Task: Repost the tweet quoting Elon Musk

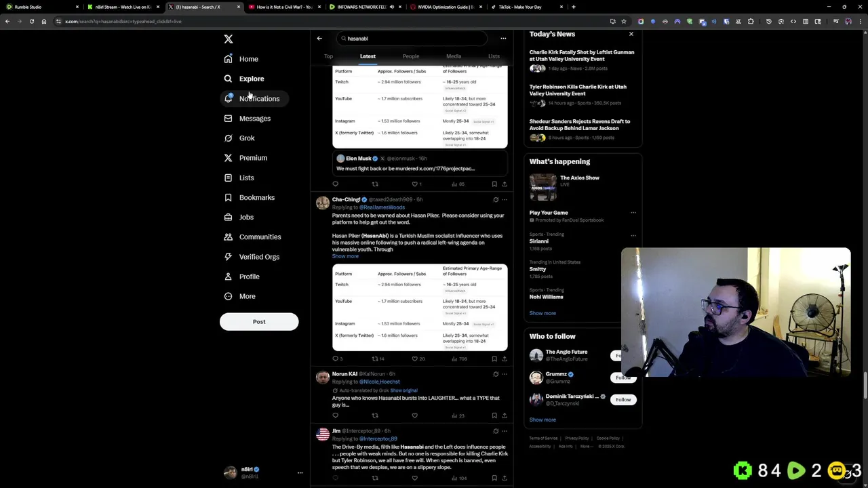Action: pyautogui.click(x=375, y=184)
